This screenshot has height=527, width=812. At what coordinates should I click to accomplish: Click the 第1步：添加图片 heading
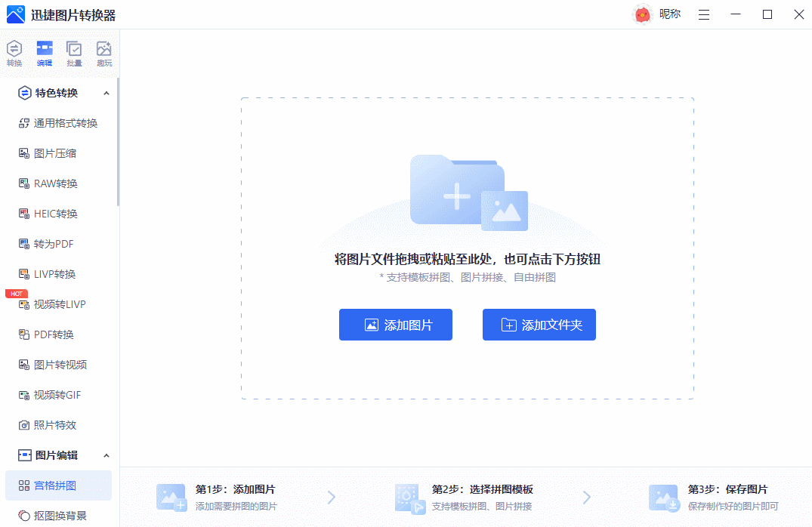(235, 489)
